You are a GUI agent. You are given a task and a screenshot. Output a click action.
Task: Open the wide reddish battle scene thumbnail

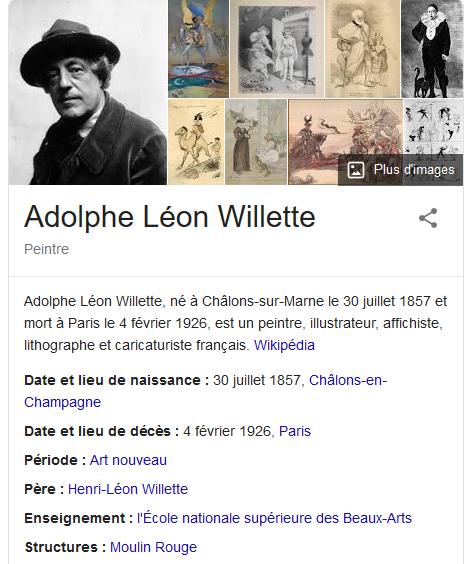tap(346, 142)
